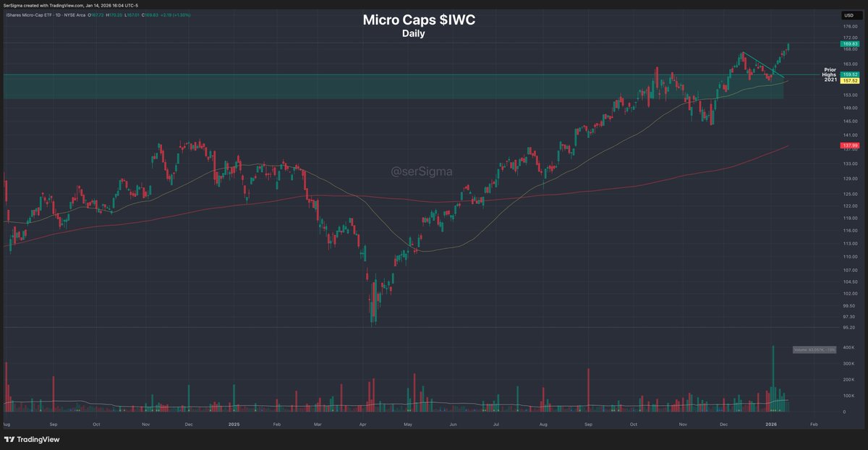The width and height of the screenshot is (868, 450).
Task: Select the red 137.99 price label
Action: (x=849, y=145)
